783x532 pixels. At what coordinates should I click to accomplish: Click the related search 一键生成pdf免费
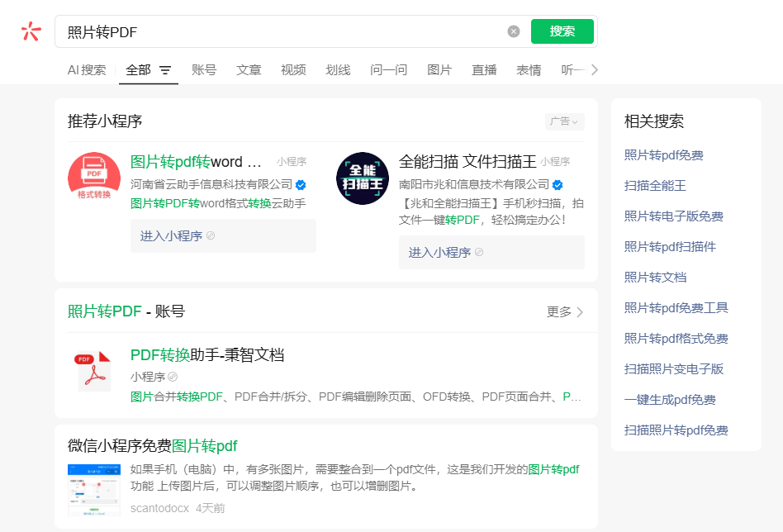point(670,400)
